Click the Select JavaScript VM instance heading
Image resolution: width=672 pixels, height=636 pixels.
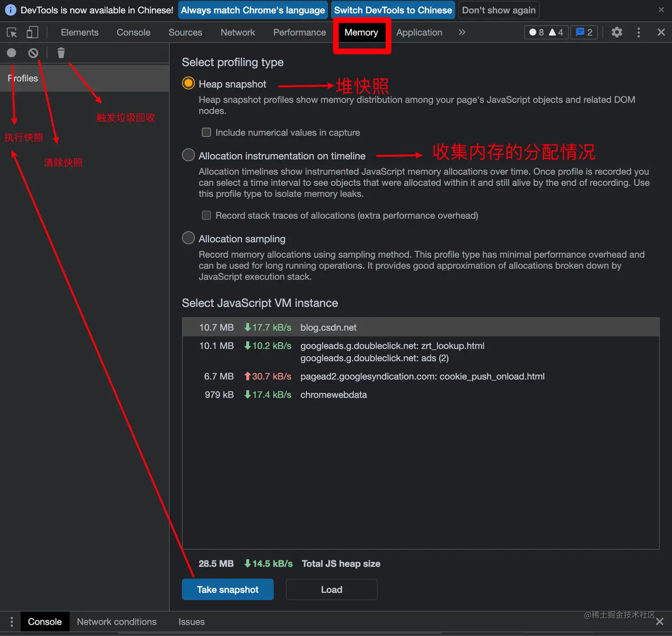(x=260, y=303)
